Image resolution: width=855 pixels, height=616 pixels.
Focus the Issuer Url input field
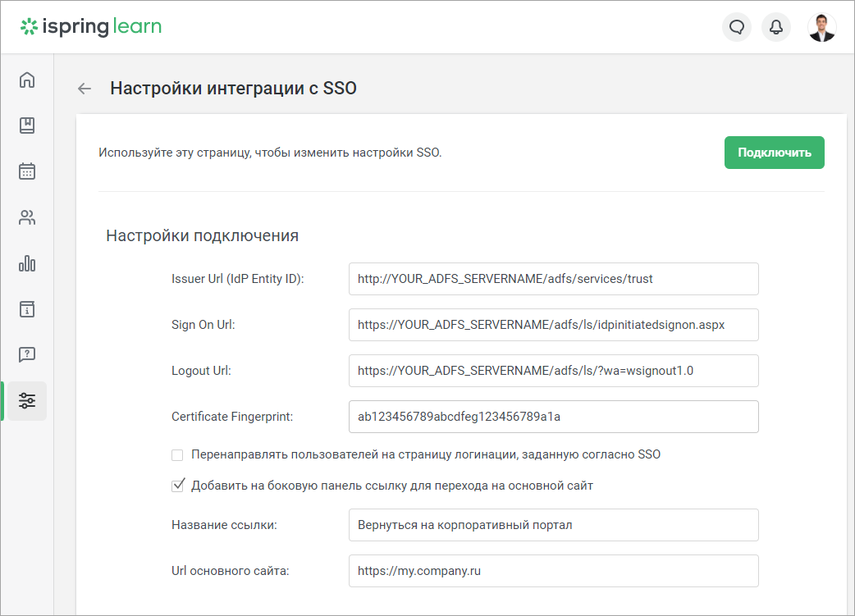554,279
